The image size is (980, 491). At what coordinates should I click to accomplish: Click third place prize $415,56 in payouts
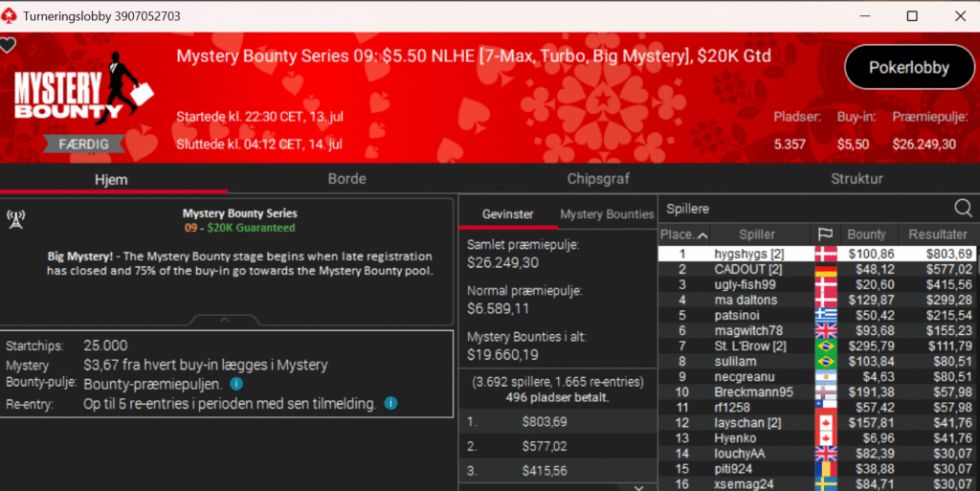545,471
